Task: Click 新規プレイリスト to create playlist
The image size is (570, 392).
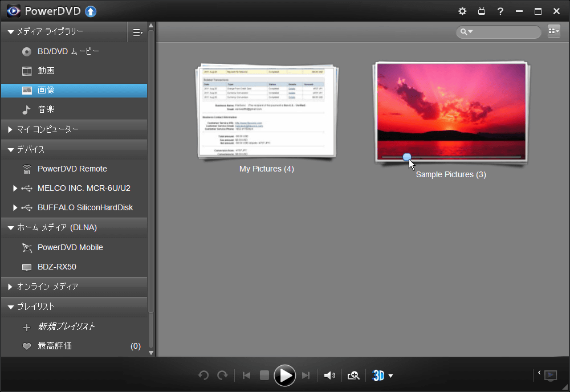Action: [x=66, y=326]
